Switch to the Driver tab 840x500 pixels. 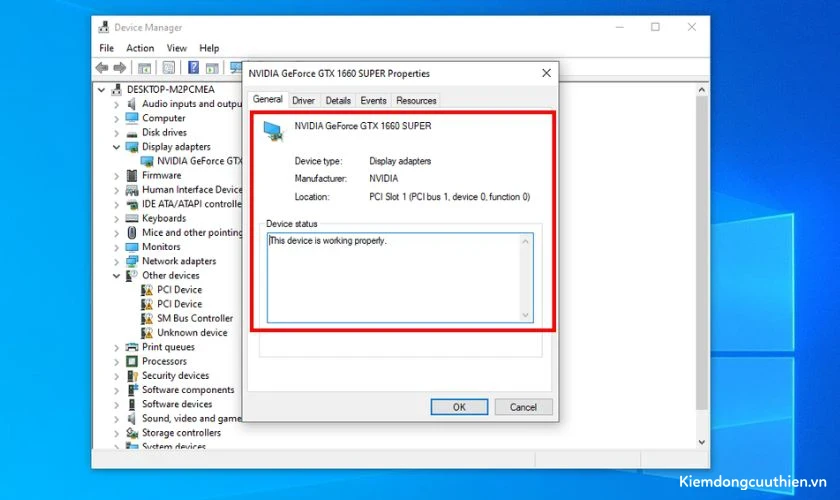pyautogui.click(x=303, y=100)
